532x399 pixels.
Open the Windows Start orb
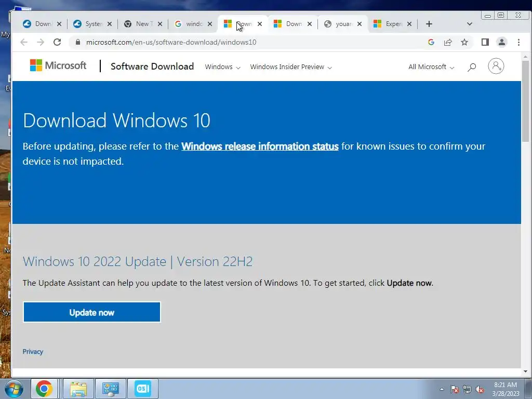pyautogui.click(x=14, y=389)
